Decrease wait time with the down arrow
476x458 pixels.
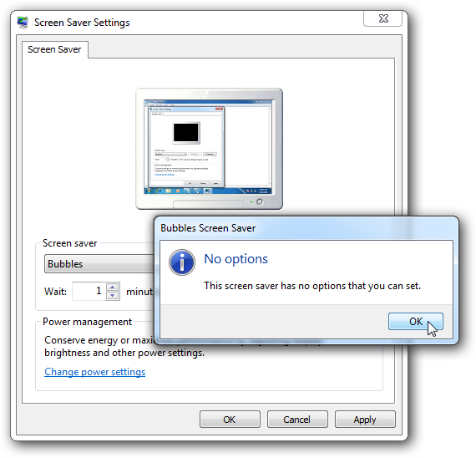coord(113,295)
